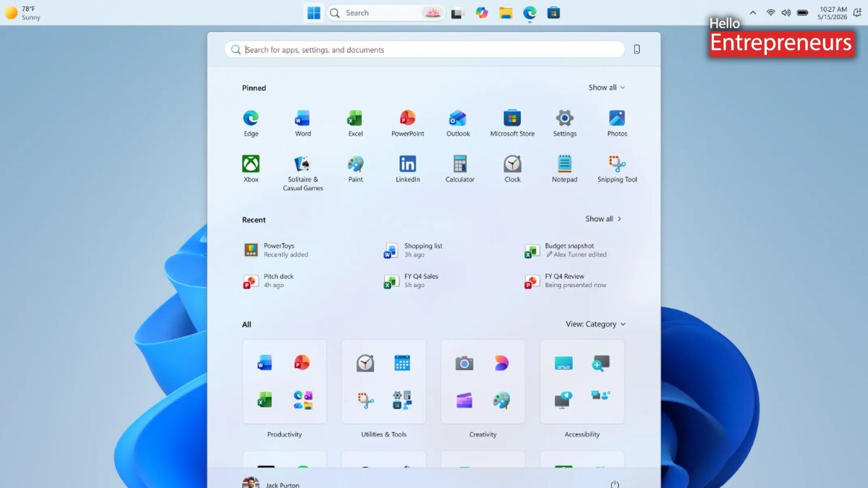Click the "Being presented now" text
Image resolution: width=868 pixels, height=488 pixels.
pos(576,285)
